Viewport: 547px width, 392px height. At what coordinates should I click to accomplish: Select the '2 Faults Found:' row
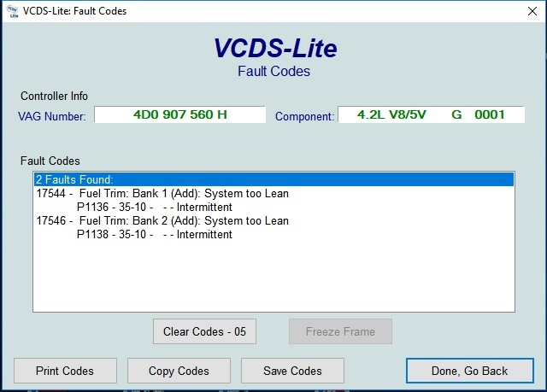pyautogui.click(x=273, y=179)
